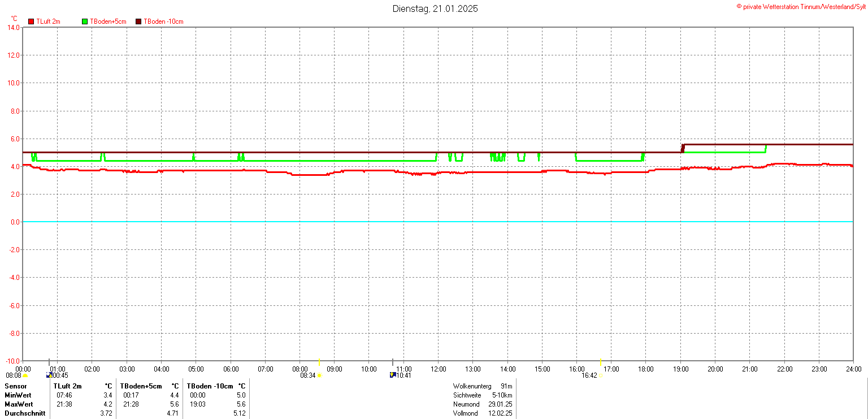Click the green TBoden+5cm legend swatch
Viewport: 868px width, 419px height.
click(85, 21)
